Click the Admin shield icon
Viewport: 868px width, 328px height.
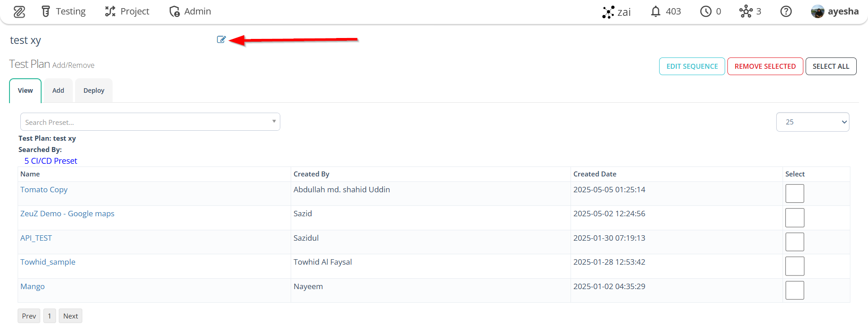point(175,11)
